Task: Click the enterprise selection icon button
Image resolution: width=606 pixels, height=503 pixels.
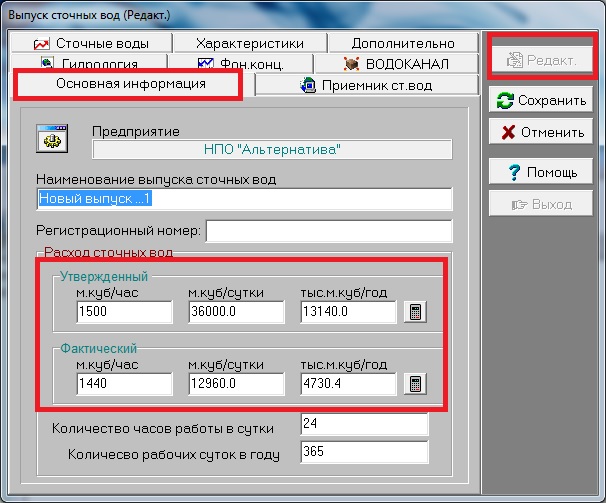Action: pos(50,139)
